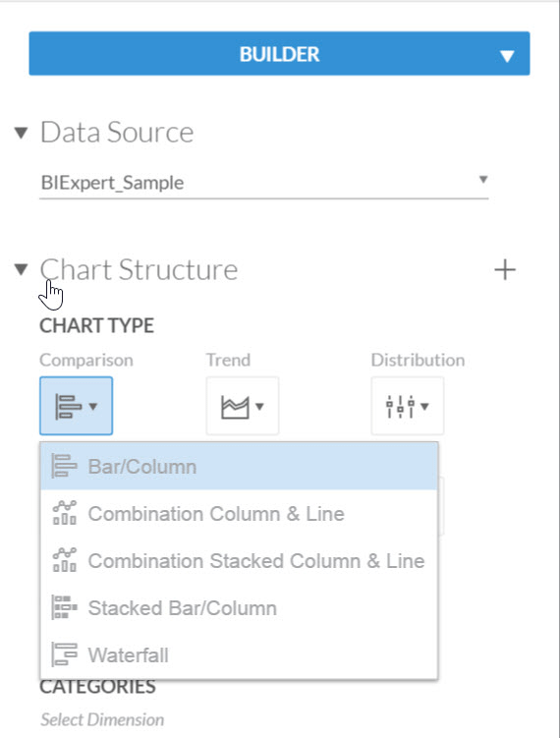Click the Select Dimension field under Categories
560x738 pixels.
102,719
